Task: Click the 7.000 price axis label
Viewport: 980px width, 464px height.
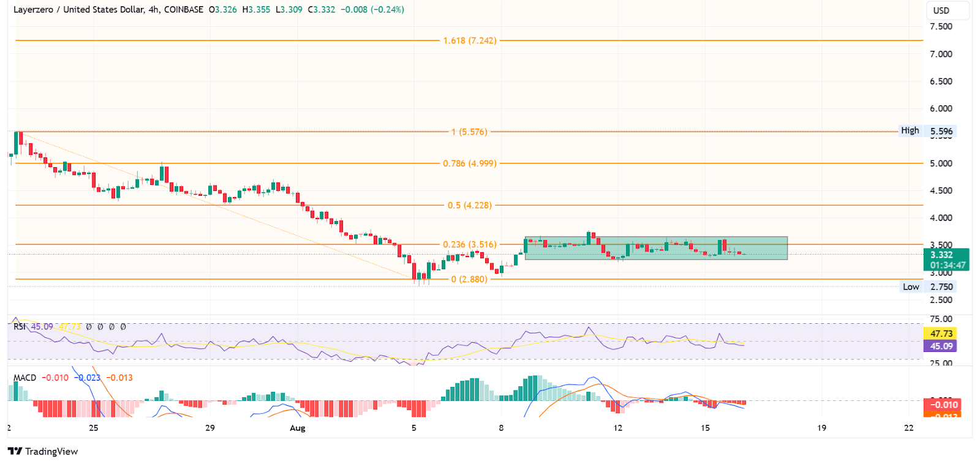Action: (941, 54)
